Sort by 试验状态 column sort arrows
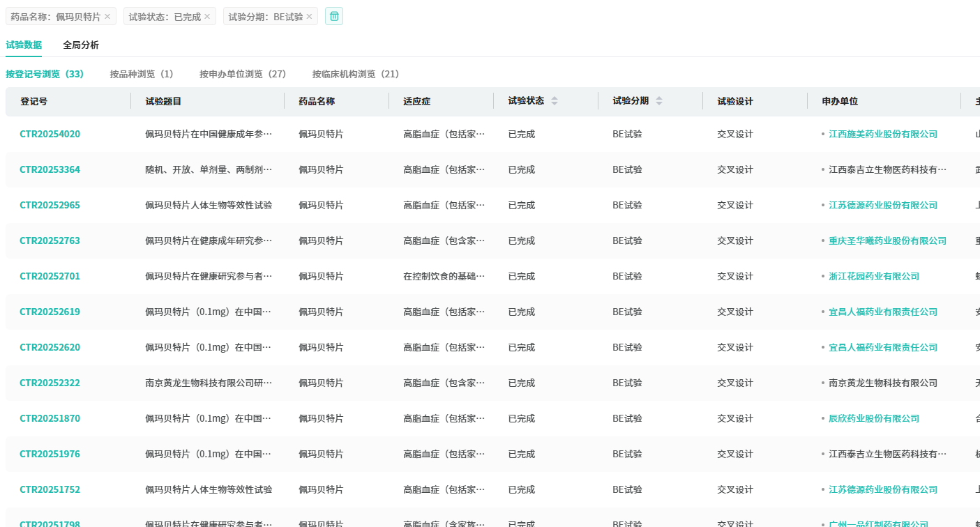Image resolution: width=980 pixels, height=527 pixels. [x=555, y=101]
